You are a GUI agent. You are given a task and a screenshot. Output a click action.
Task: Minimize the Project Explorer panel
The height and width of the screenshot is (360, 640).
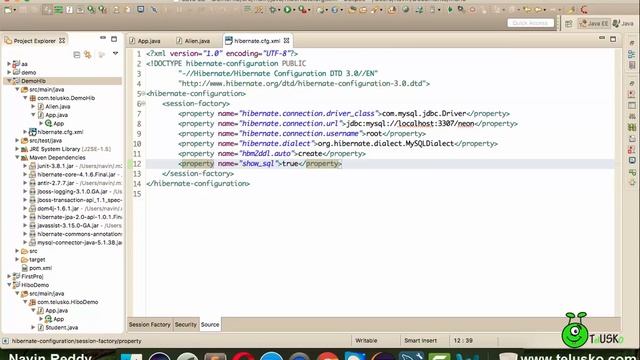[x=103, y=38]
